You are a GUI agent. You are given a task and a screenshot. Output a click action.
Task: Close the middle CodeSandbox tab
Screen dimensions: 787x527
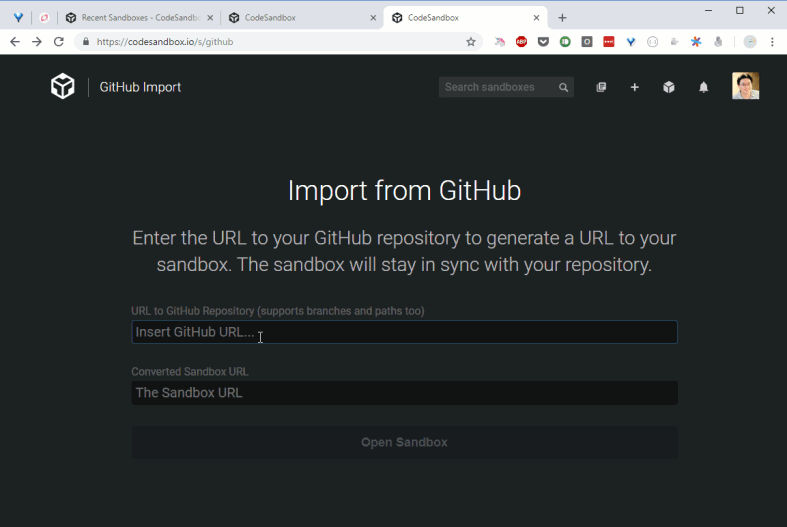pos(373,18)
